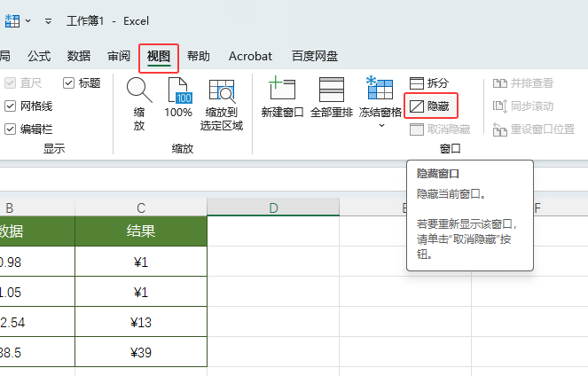This screenshot has height=376, width=588.
Task: Select column B header
Action: click(37, 208)
